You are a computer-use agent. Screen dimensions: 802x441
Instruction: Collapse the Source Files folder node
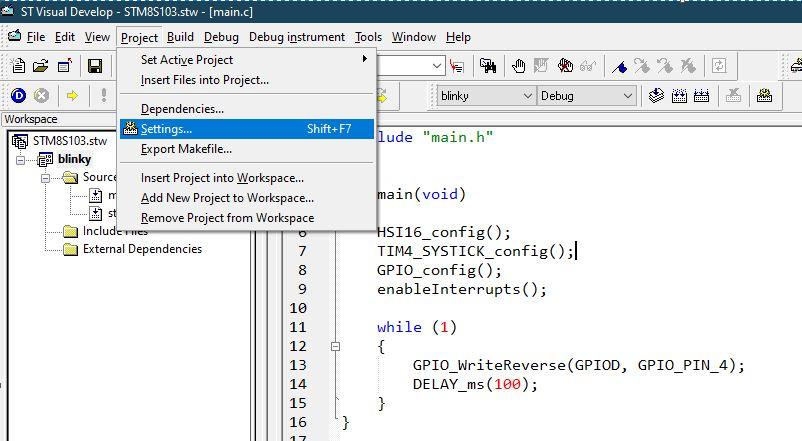46,178
